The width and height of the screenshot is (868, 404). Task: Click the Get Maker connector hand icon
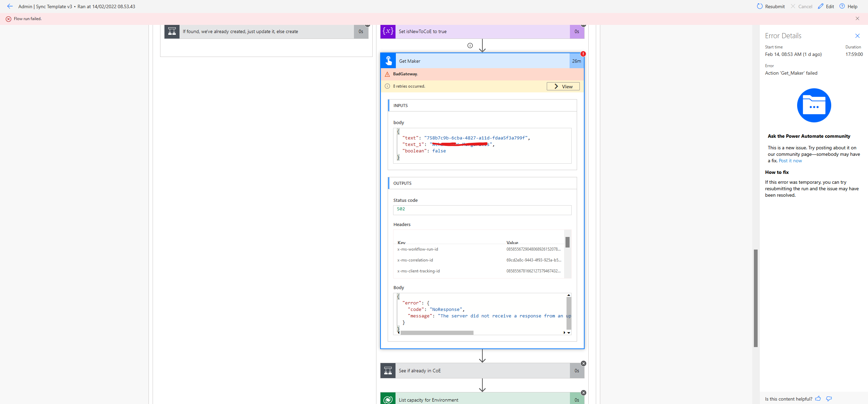[x=388, y=60]
